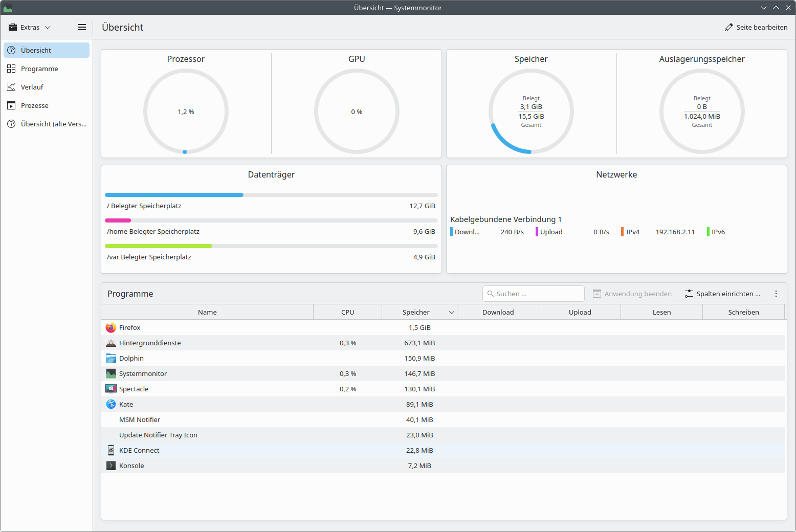This screenshot has height=532, width=796.
Task: Click the 240 B/s download rate
Action: coord(512,232)
